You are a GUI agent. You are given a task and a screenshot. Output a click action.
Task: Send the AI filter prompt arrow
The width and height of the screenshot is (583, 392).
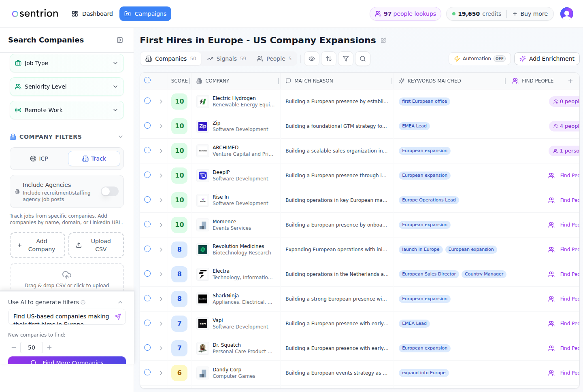click(x=118, y=317)
